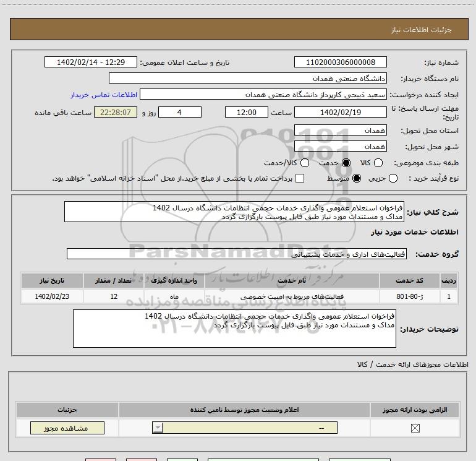Toggle the mandatory license checkbox
Viewport: 476px width, 461px height.
415,428
